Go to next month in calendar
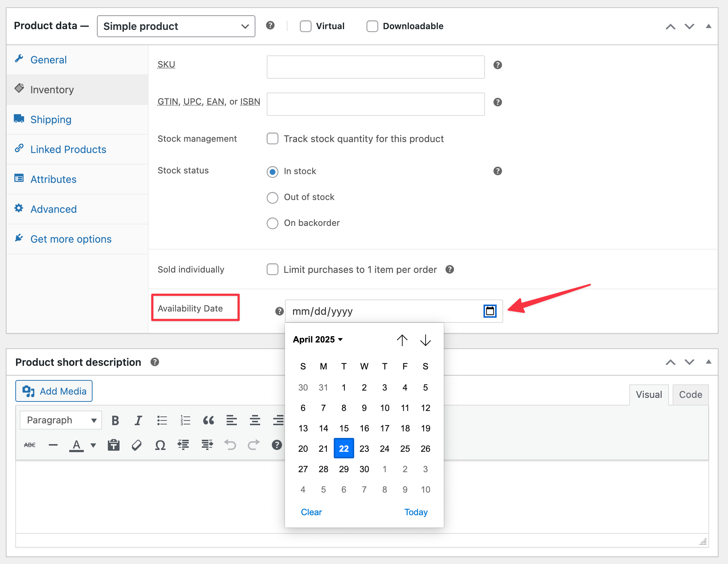 point(426,340)
